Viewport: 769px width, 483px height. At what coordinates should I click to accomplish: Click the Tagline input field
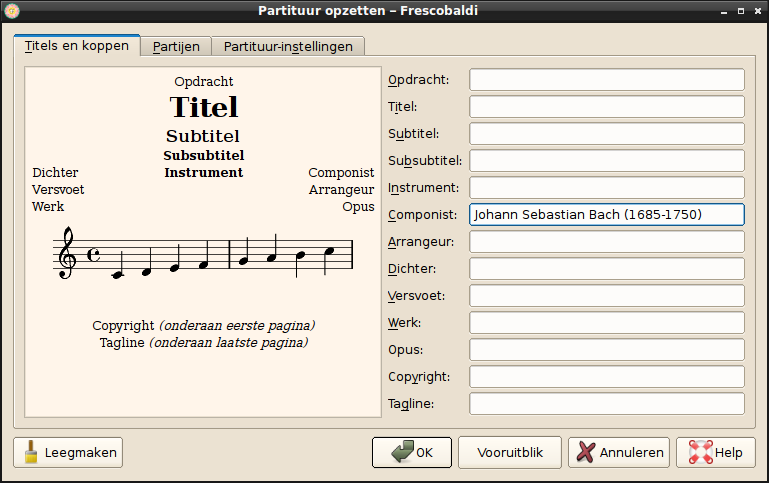coord(606,404)
